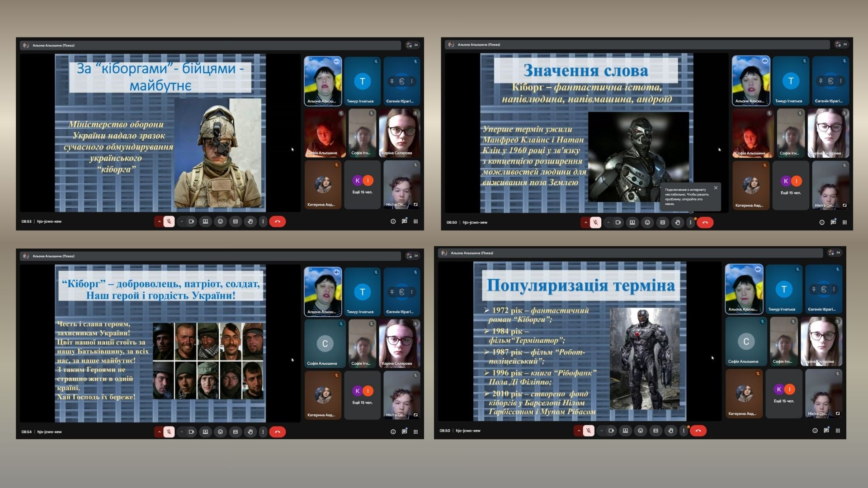868x488 pixels.
Task: Toggle captions in the meeting showing 08:53
Action: pos(235,221)
